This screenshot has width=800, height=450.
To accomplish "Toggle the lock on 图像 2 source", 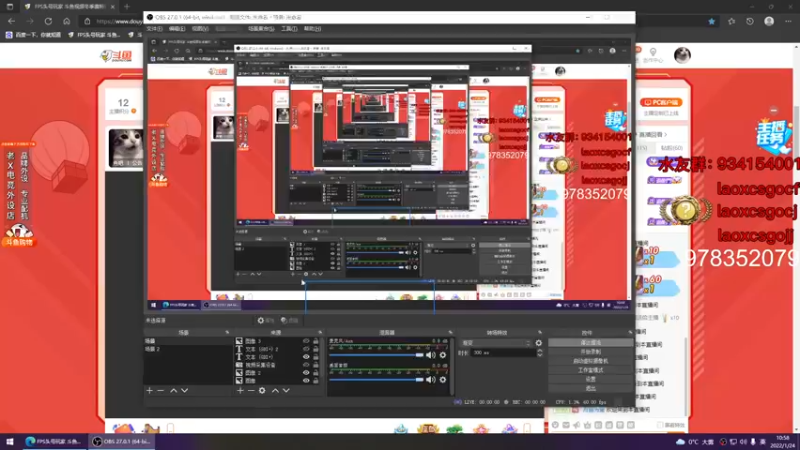I will pos(316,372).
